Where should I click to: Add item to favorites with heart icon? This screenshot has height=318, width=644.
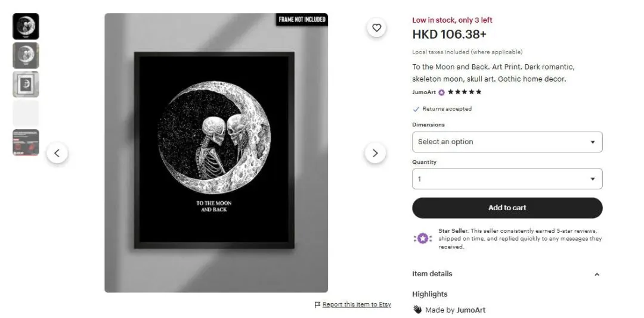(x=377, y=28)
